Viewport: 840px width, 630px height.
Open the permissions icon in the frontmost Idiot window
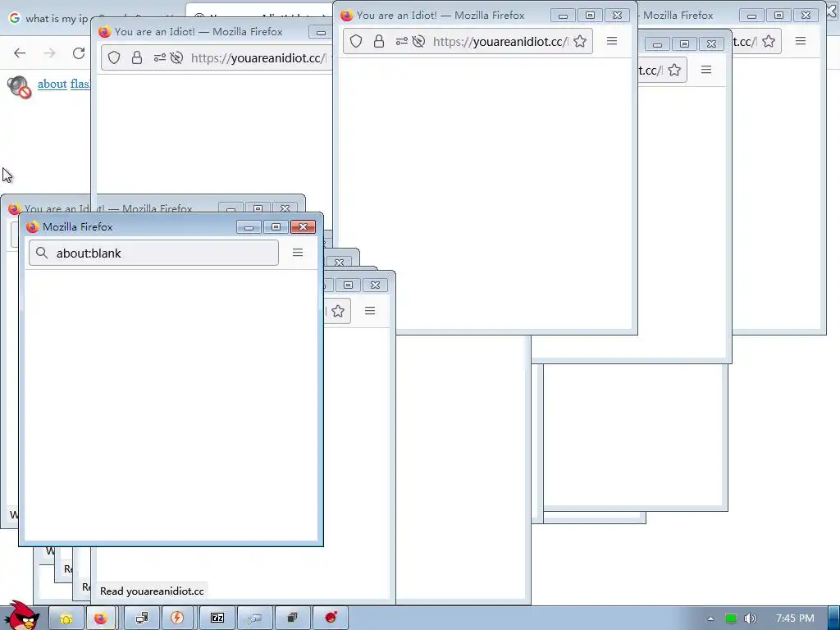401,41
